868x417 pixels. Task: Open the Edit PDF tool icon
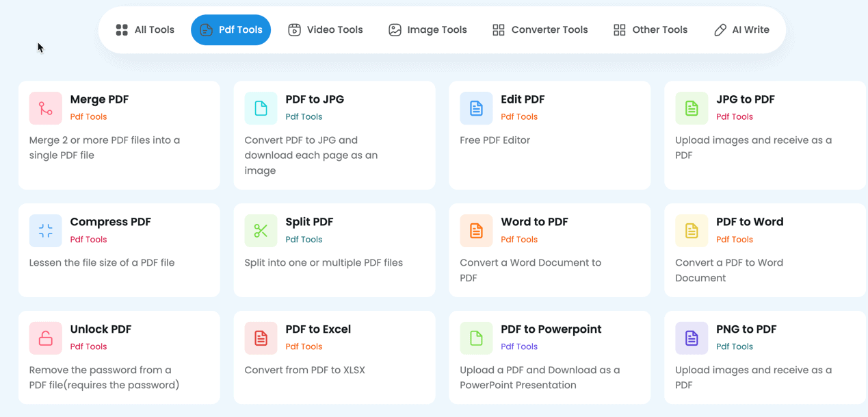tap(476, 108)
